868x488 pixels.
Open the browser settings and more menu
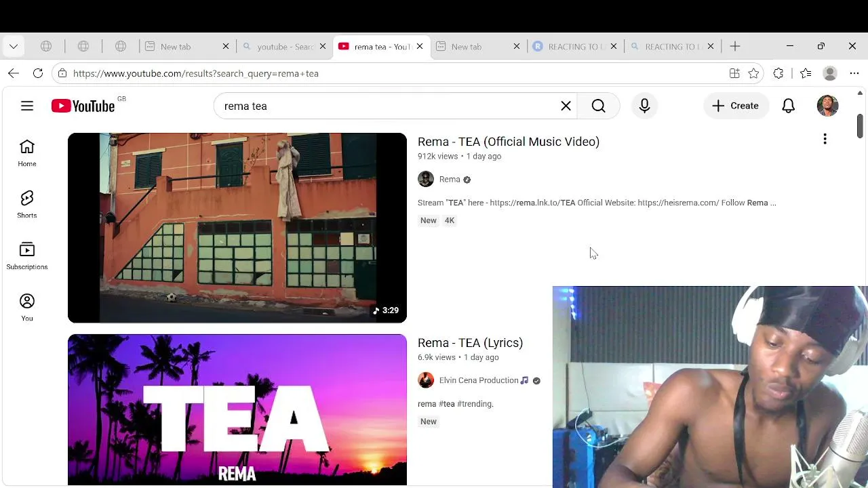pyautogui.click(x=854, y=73)
